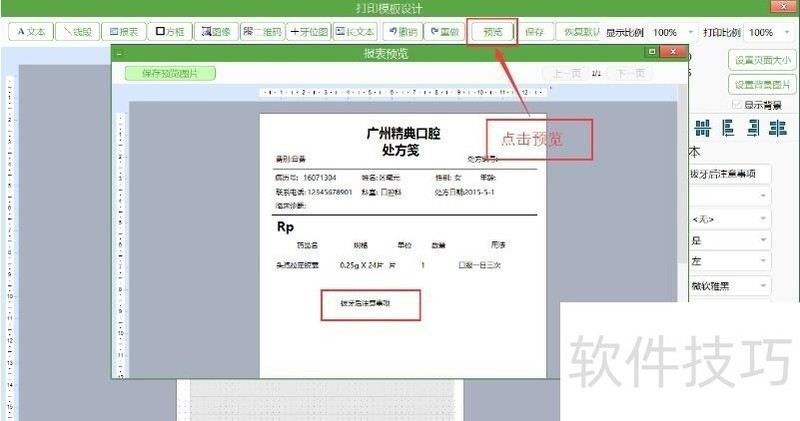Select the 长文本 long text tool
The image size is (800, 421).
[355, 32]
